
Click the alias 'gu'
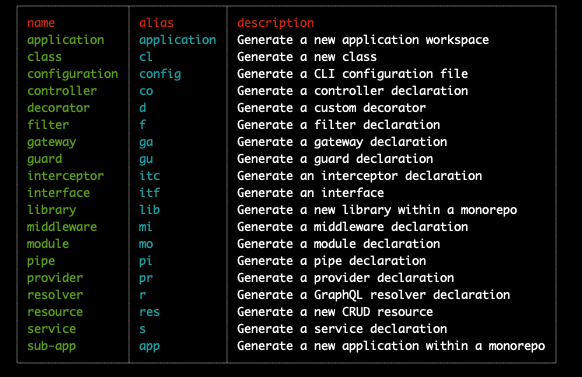pyautogui.click(x=146, y=159)
